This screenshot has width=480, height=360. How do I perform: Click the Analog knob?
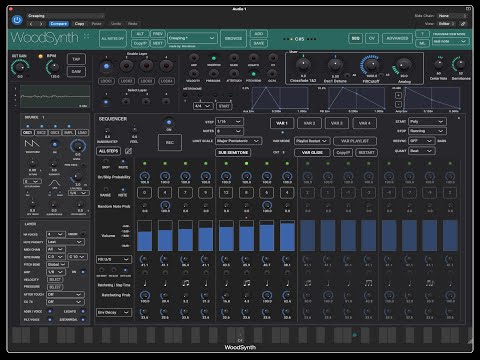[403, 65]
